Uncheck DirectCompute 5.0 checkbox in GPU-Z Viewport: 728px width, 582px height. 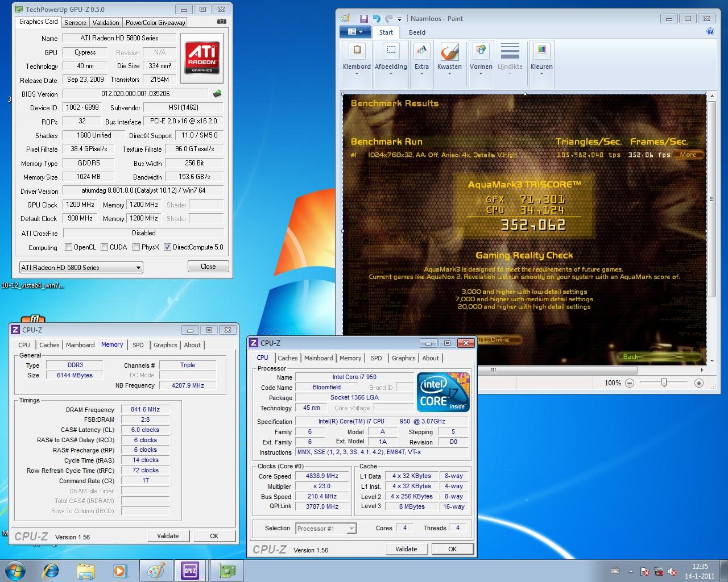click(167, 247)
